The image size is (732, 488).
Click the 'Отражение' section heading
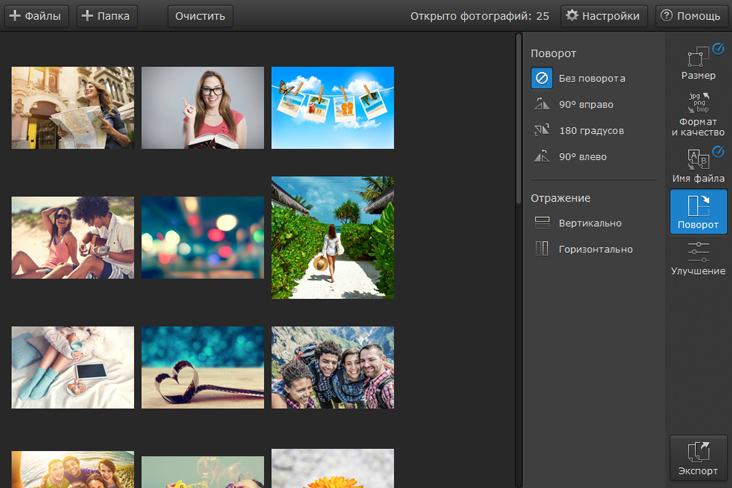point(560,198)
